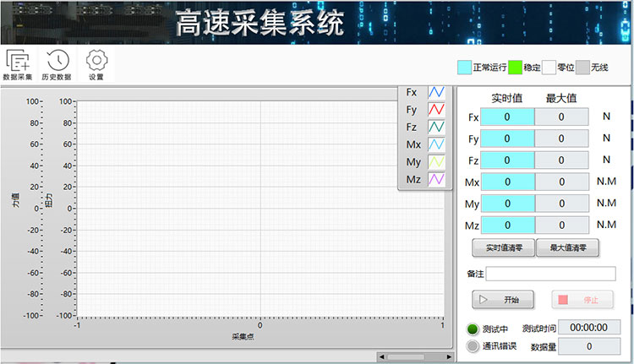Click the My yellow plot legend icon
The width and height of the screenshot is (634, 364).
point(436,162)
